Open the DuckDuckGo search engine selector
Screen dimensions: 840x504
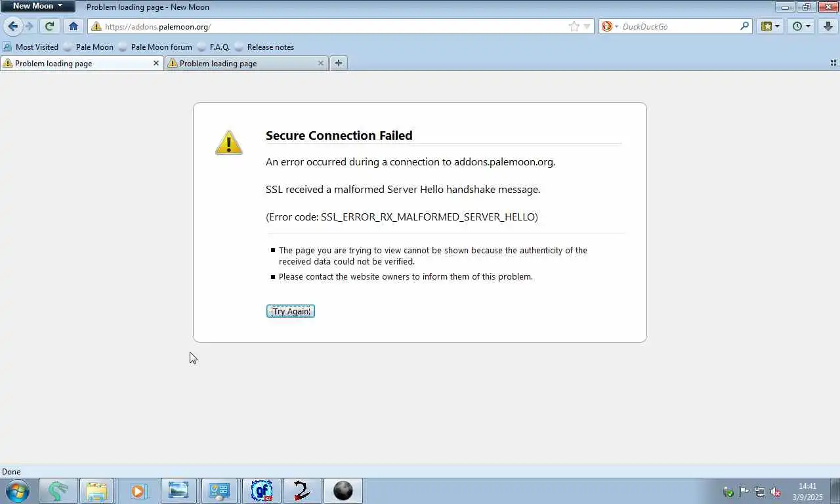pos(610,27)
